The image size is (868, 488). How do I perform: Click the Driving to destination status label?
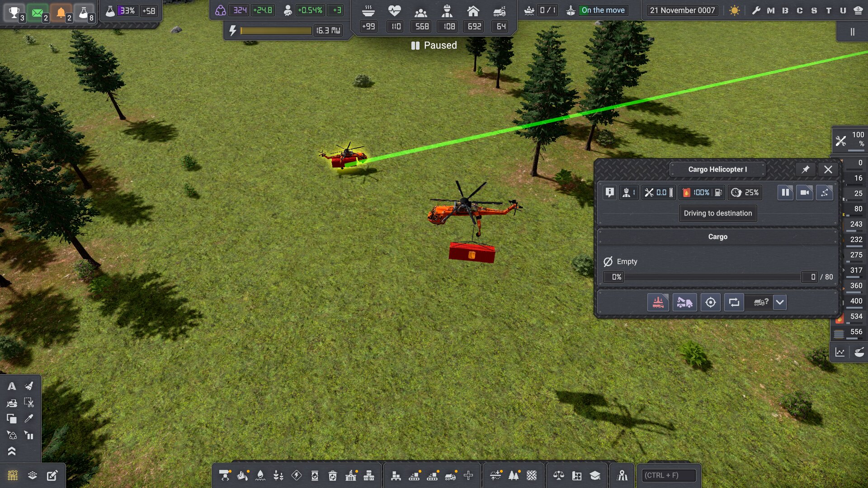click(x=717, y=213)
